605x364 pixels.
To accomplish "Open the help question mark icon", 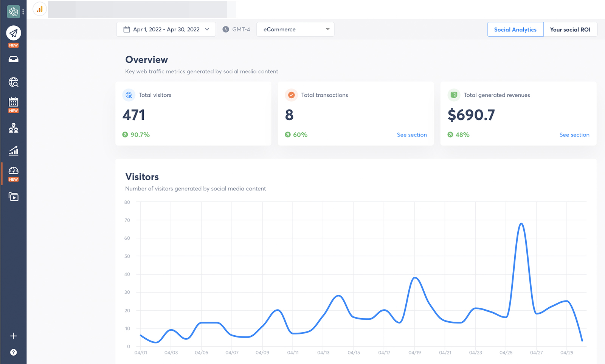I will pyautogui.click(x=14, y=352).
